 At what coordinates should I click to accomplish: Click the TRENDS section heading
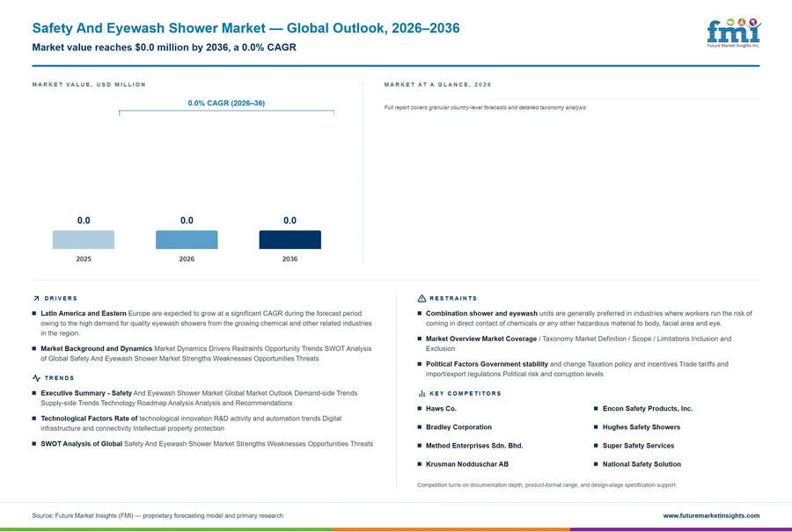point(59,378)
